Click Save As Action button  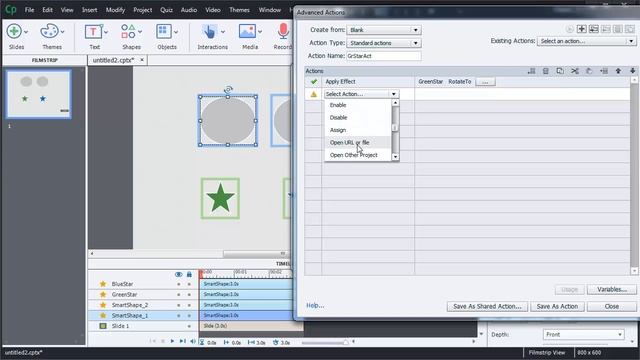(557, 306)
